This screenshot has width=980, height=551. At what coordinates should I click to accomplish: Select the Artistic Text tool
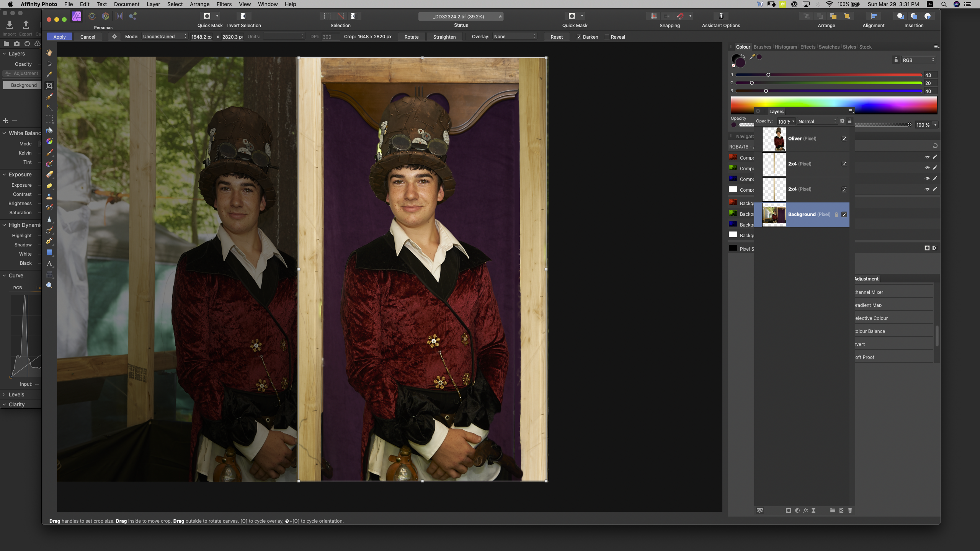pos(49,263)
